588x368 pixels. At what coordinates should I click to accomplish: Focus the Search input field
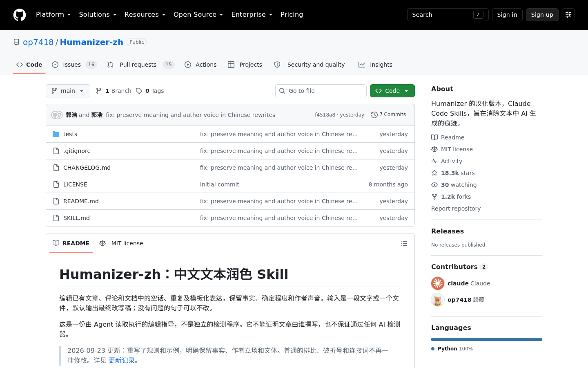[448, 15]
